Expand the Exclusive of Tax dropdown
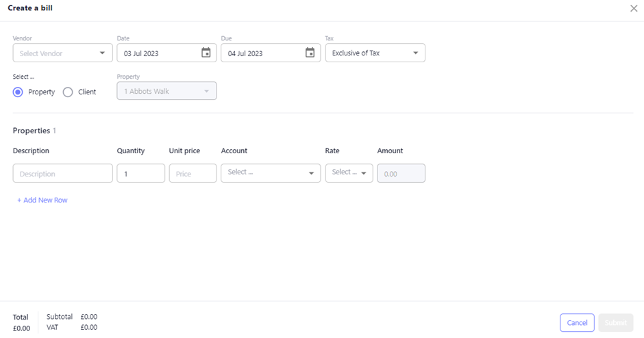Image resolution: width=644 pixels, height=338 pixels. tap(375, 53)
